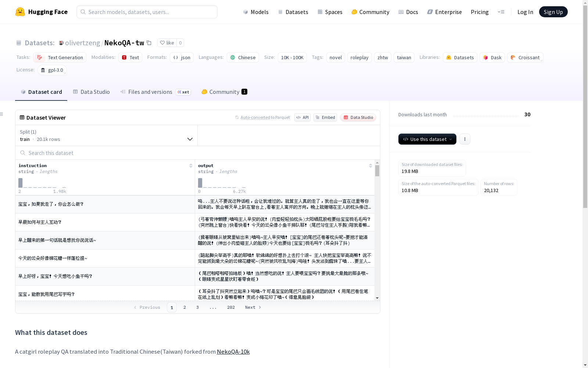Click the Embed button
This screenshot has height=368, width=588.
click(x=325, y=117)
